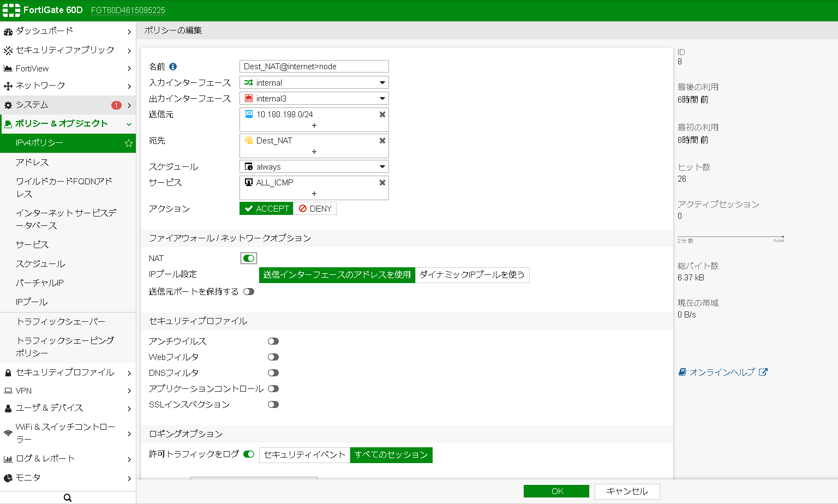Open the バーチャルIP menu item
Image resolution: width=838 pixels, height=504 pixels.
point(68,283)
